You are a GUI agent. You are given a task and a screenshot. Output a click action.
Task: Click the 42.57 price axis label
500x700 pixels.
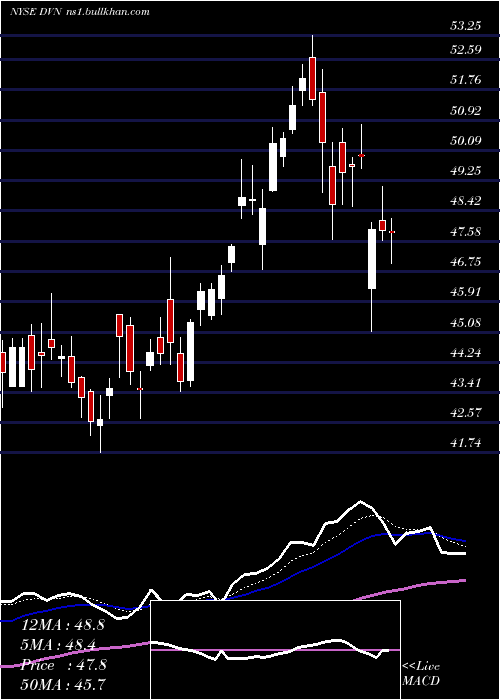pyautogui.click(x=465, y=412)
